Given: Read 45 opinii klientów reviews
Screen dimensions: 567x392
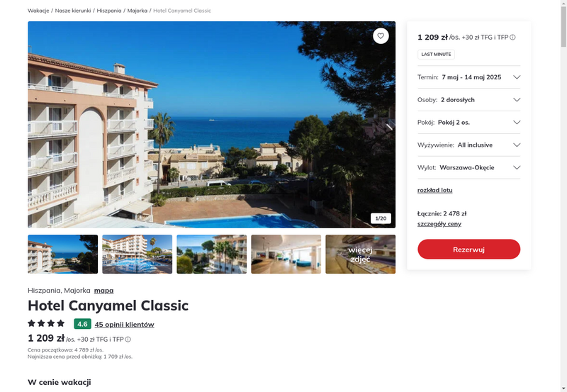Looking at the screenshot, I should pyautogui.click(x=125, y=325).
